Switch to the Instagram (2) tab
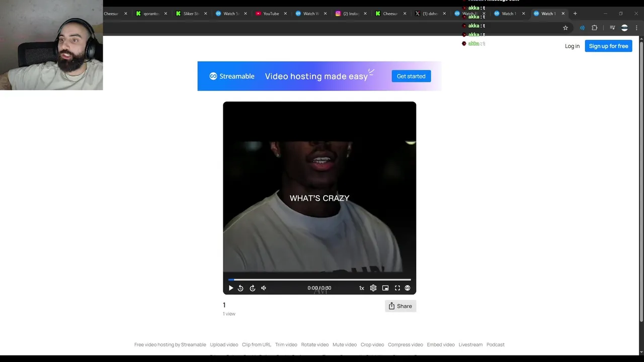644x362 pixels. tap(351, 14)
